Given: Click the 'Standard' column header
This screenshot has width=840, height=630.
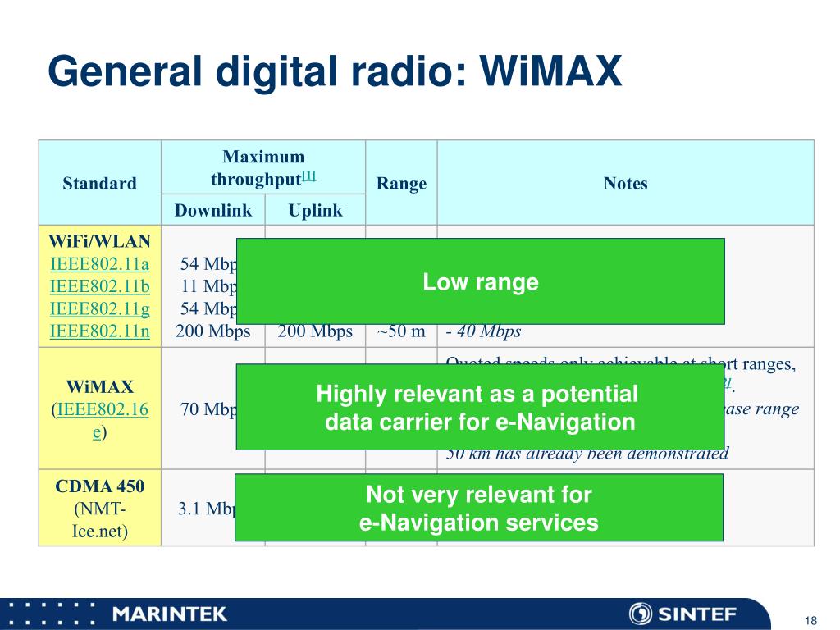Looking at the screenshot, I should tap(99, 183).
